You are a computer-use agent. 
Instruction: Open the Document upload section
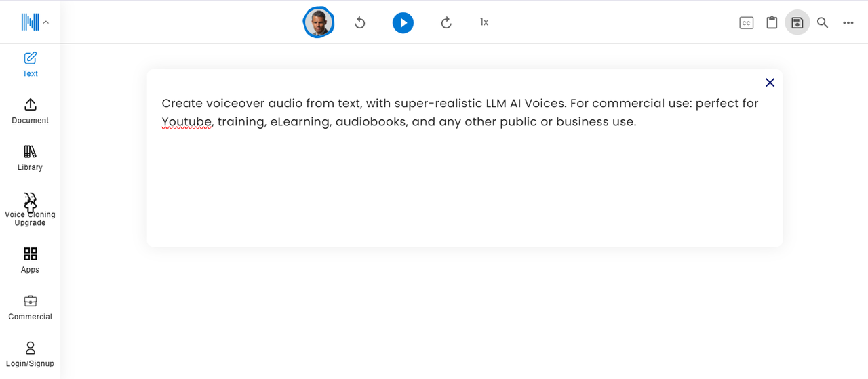(30, 111)
